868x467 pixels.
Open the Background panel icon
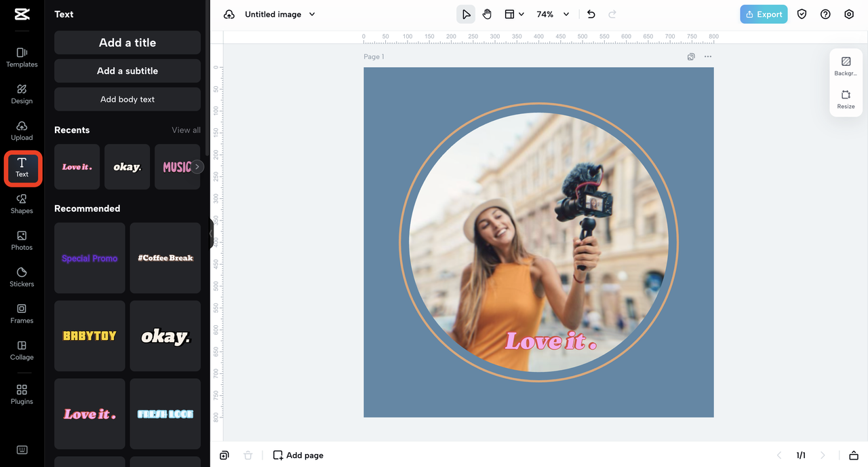tap(846, 66)
